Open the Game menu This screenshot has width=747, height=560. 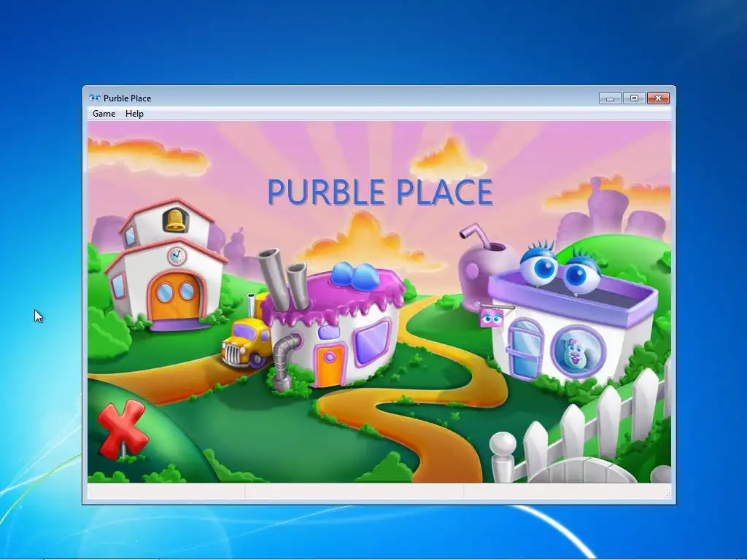[104, 113]
